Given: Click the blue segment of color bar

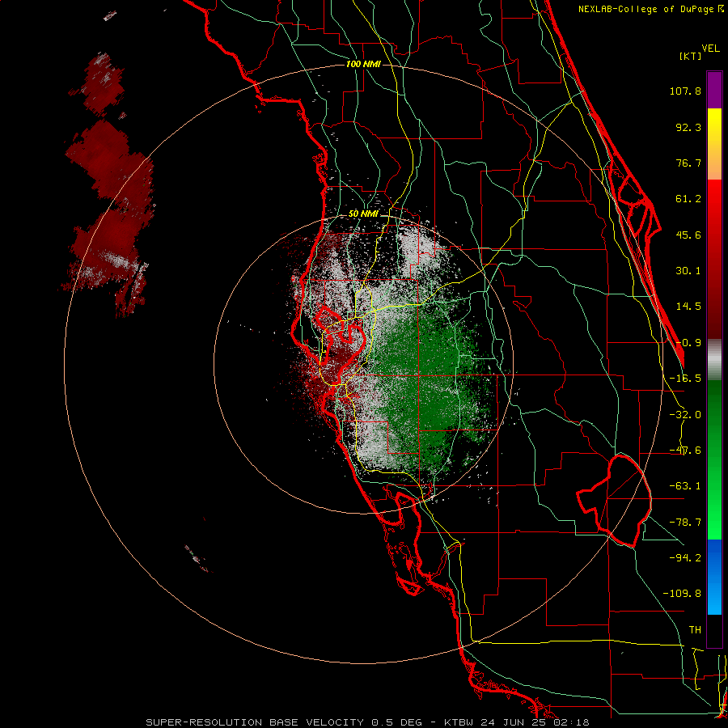Looking at the screenshot, I should click(714, 577).
